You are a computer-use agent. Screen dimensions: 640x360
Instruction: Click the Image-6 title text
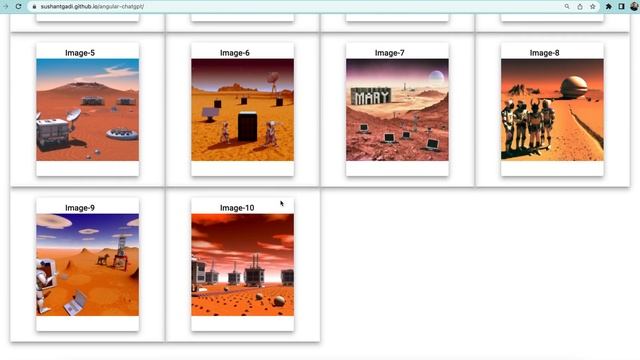(235, 53)
